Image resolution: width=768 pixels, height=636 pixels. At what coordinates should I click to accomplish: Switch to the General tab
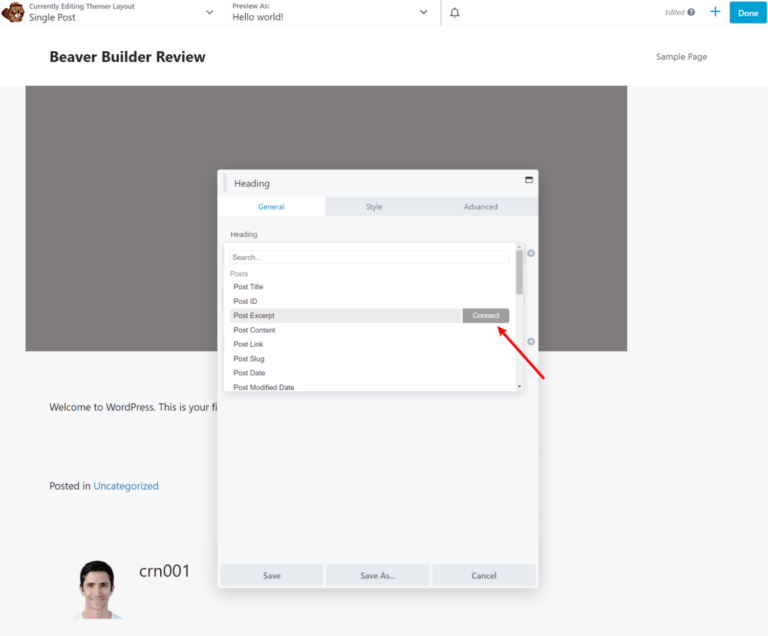(x=271, y=207)
